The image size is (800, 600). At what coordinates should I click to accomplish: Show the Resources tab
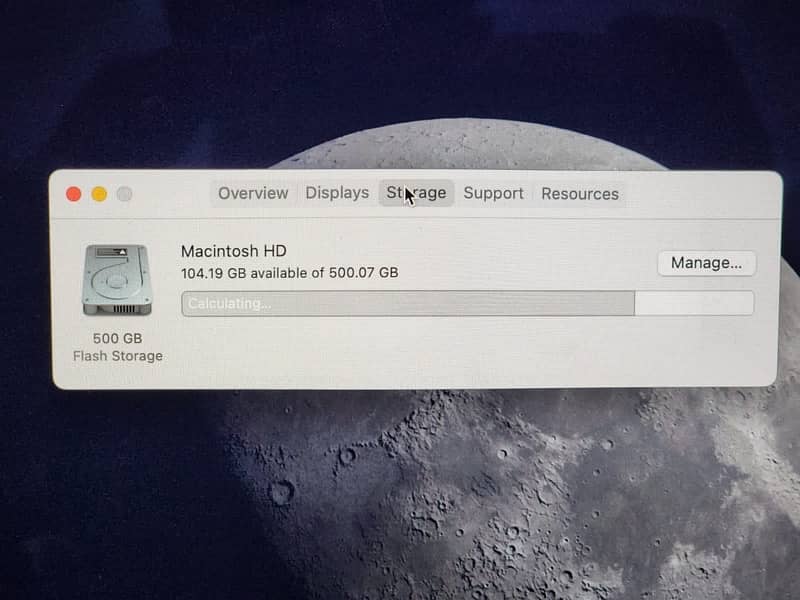[x=579, y=194]
